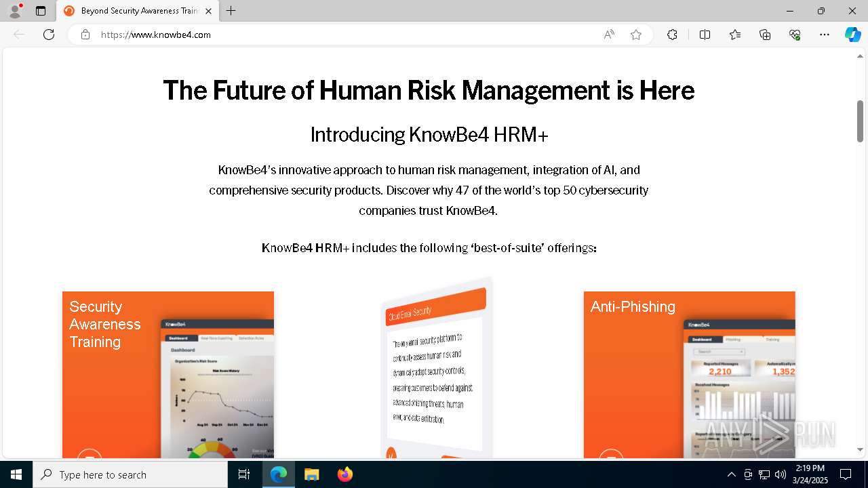Switch to Microsoft Edge on taskbar
868x488 pixels.
279,474
